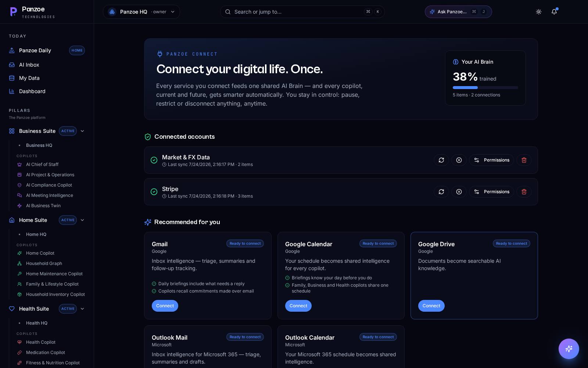Open Permissions for Market & FX Data
The width and height of the screenshot is (588, 368).
(491, 160)
